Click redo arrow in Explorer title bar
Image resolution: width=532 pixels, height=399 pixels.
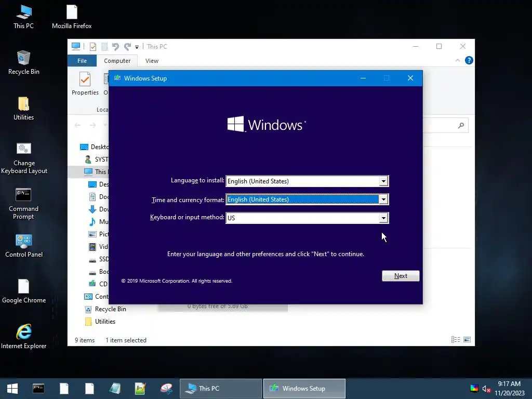(x=128, y=46)
